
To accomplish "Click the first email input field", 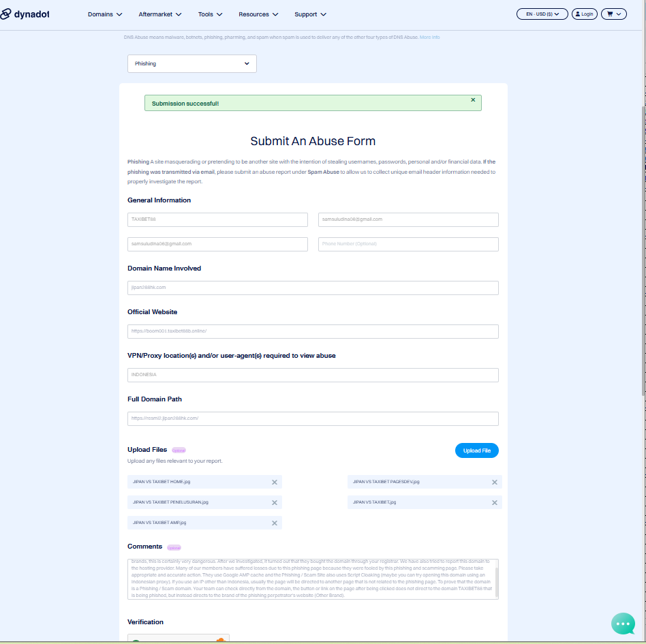I will [408, 219].
